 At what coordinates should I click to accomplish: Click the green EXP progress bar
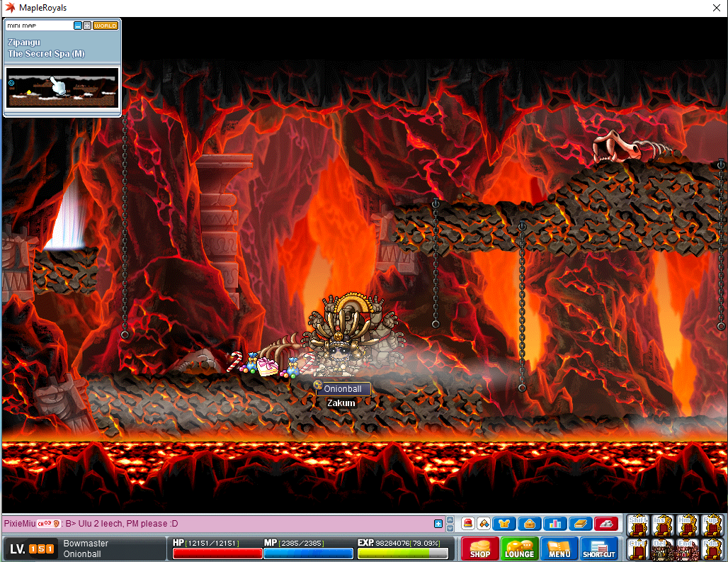(402, 553)
